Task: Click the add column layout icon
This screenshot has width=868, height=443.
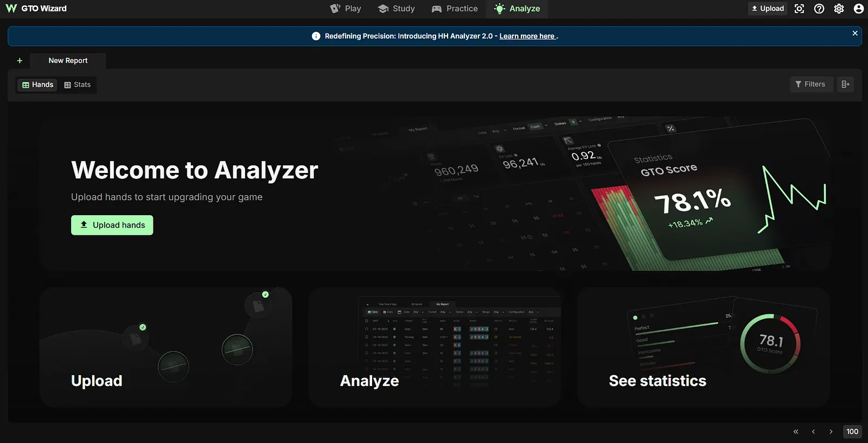Action: pos(845,84)
